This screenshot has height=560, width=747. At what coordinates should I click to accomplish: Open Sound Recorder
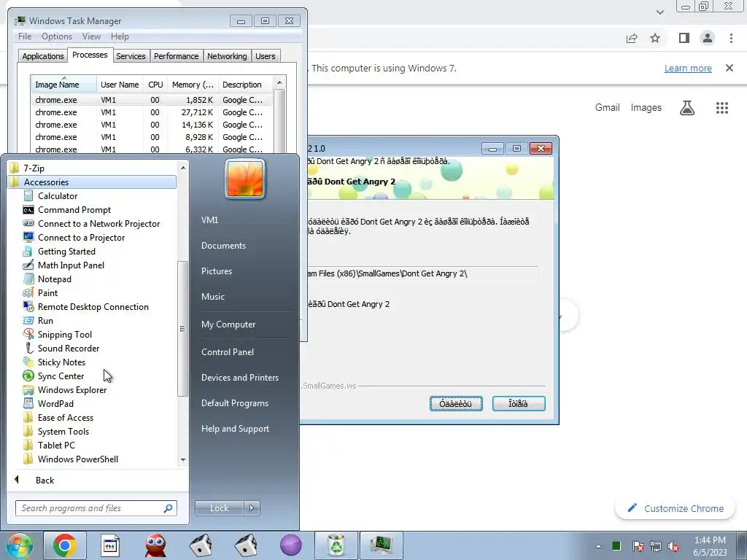tap(68, 348)
